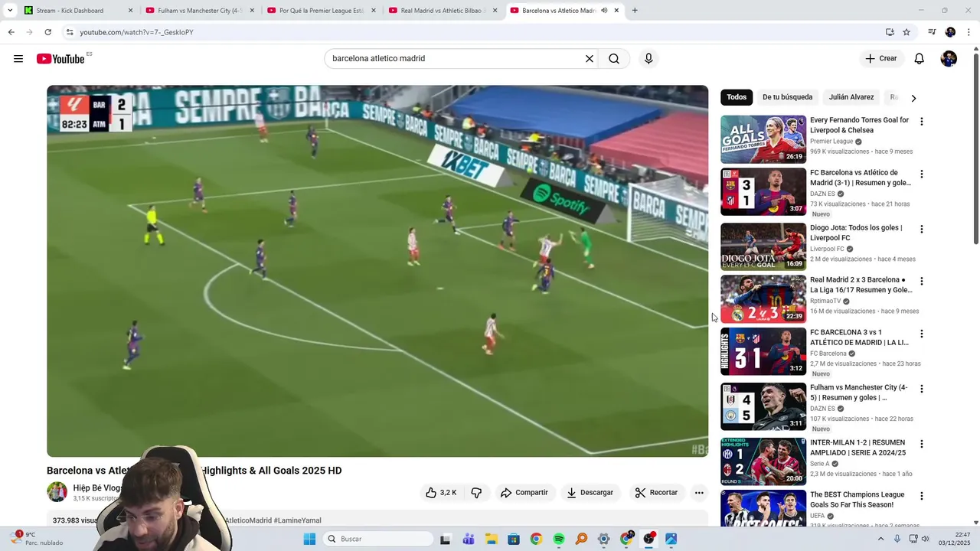This screenshot has width=980, height=551.
Task: Open the tab search dropdown in Chrome
Action: tap(10, 11)
